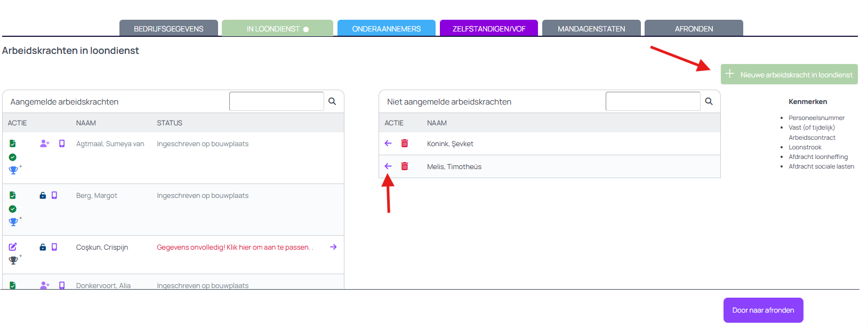Click the open padlock icon for Berg, Margot
Screen dimensions: 868x327
pyautogui.click(x=43, y=196)
